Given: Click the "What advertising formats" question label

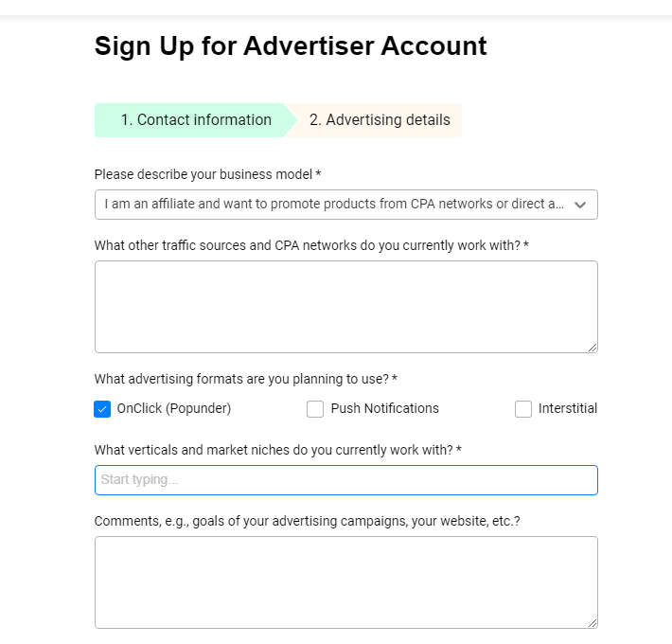Looking at the screenshot, I should 245,379.
